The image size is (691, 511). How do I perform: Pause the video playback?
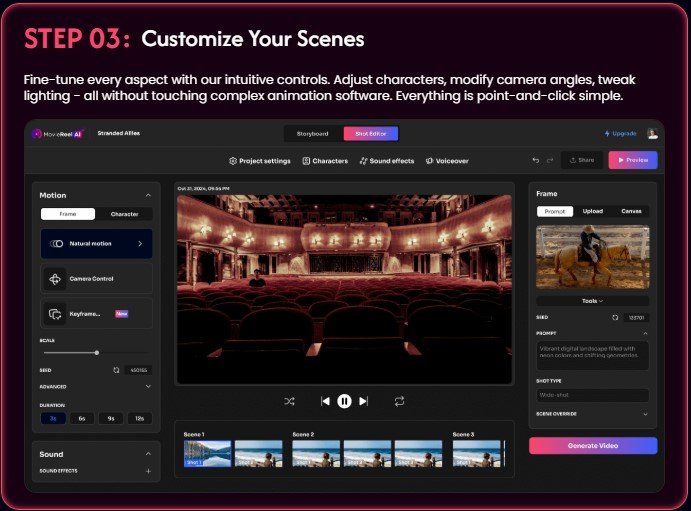344,401
